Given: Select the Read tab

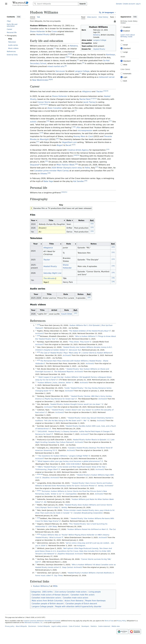Looking at the screenshot, I should [x=83, y=17].
